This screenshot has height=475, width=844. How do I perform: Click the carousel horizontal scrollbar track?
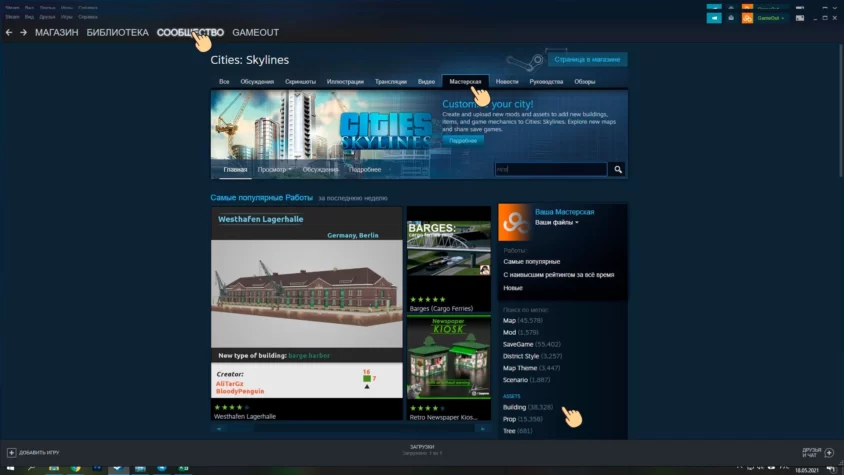tap(350, 429)
